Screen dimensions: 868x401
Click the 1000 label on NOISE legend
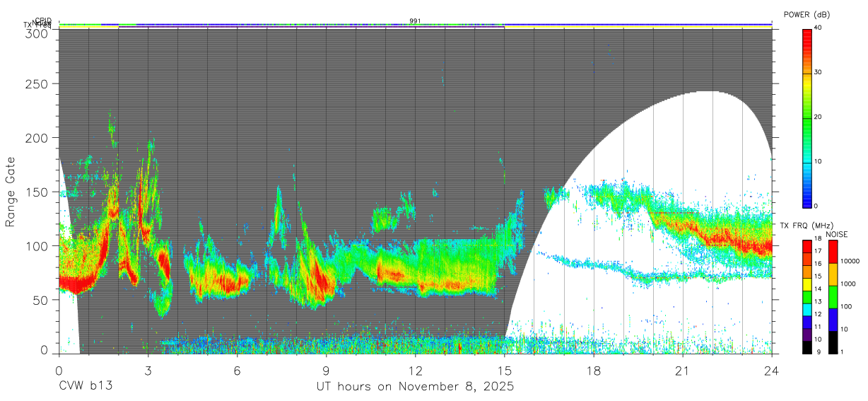(x=848, y=284)
